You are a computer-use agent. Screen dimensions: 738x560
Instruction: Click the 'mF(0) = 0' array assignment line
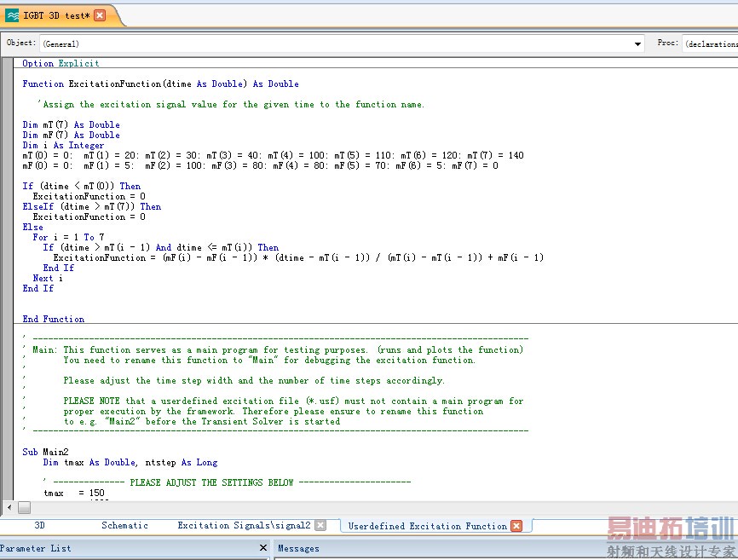[260, 165]
